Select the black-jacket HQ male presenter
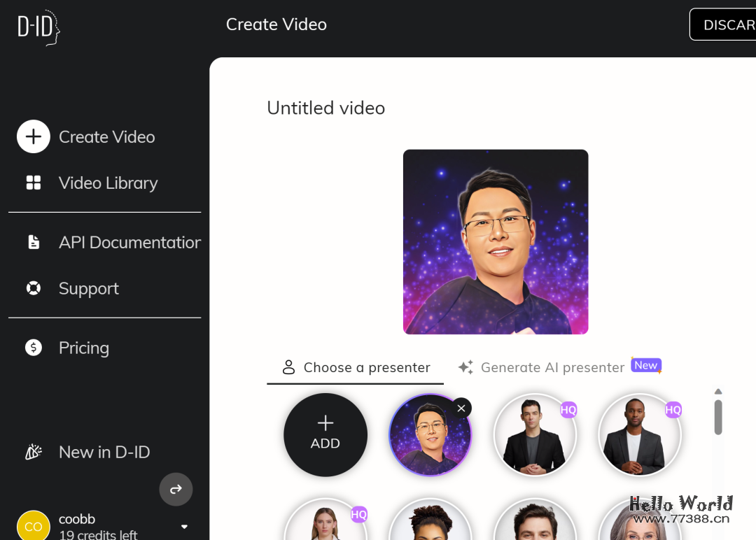756x540 pixels. (535, 434)
